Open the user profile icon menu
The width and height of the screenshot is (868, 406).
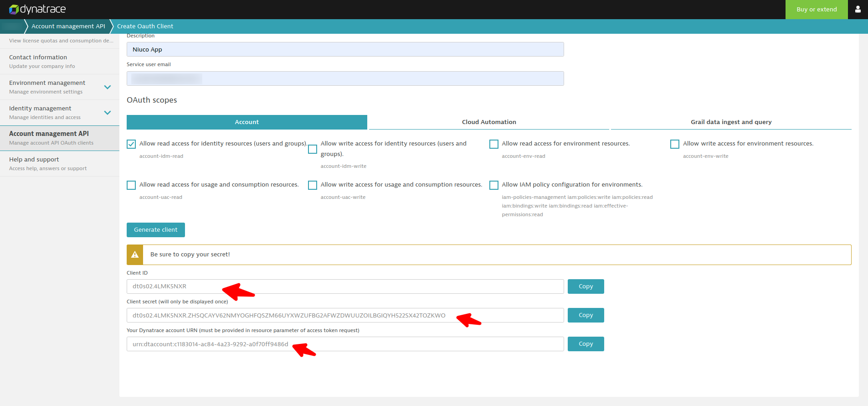pyautogui.click(x=858, y=9)
